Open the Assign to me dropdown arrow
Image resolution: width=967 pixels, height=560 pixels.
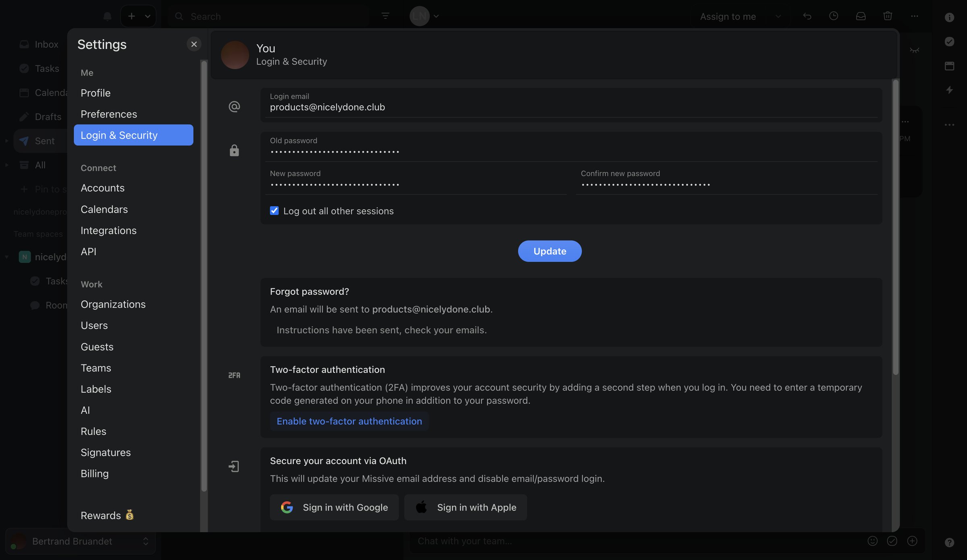tap(778, 16)
